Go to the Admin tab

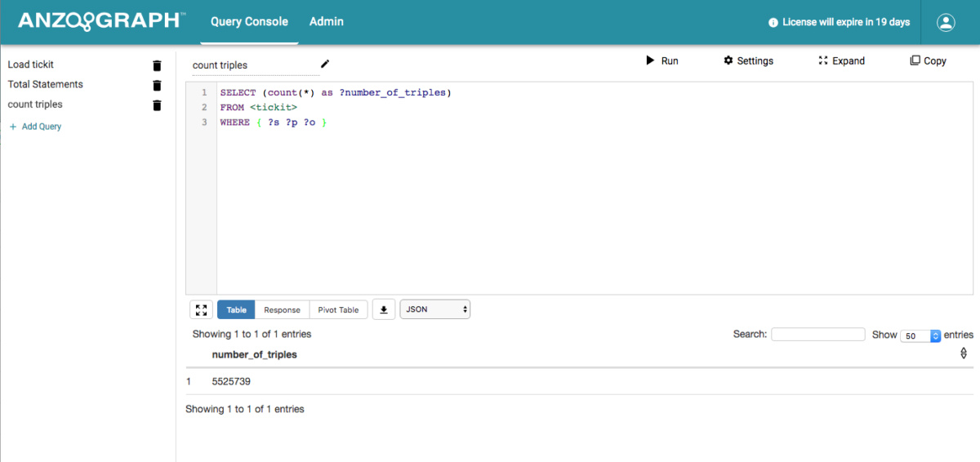[x=327, y=22]
